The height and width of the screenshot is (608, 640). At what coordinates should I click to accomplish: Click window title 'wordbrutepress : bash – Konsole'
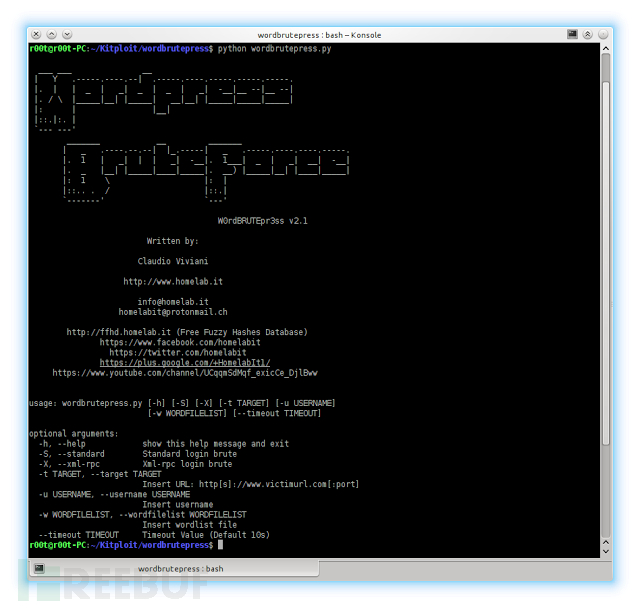tap(319, 35)
